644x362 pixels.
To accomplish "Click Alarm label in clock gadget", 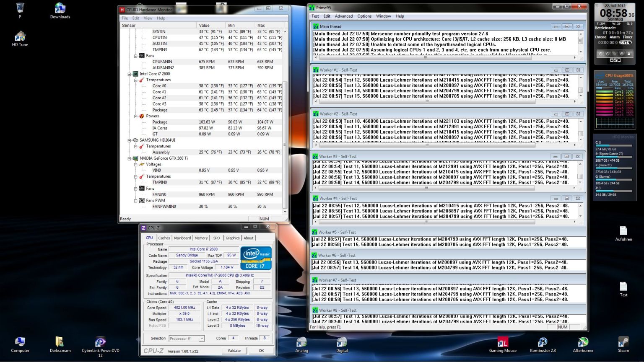I will pyautogui.click(x=615, y=37).
